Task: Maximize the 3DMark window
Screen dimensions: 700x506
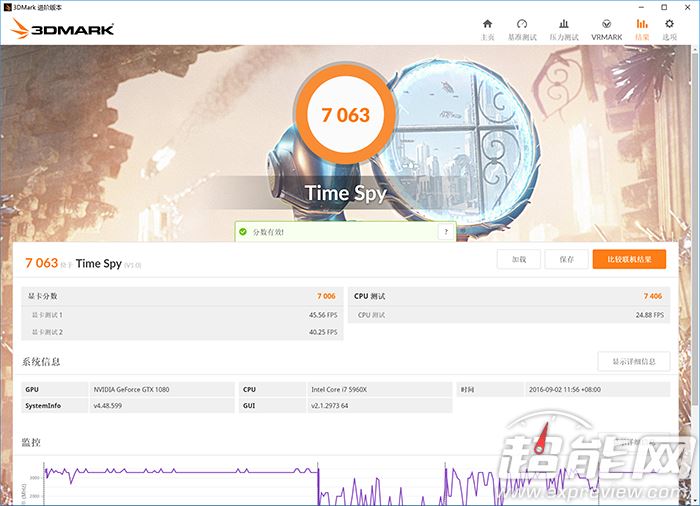Action: [x=664, y=7]
